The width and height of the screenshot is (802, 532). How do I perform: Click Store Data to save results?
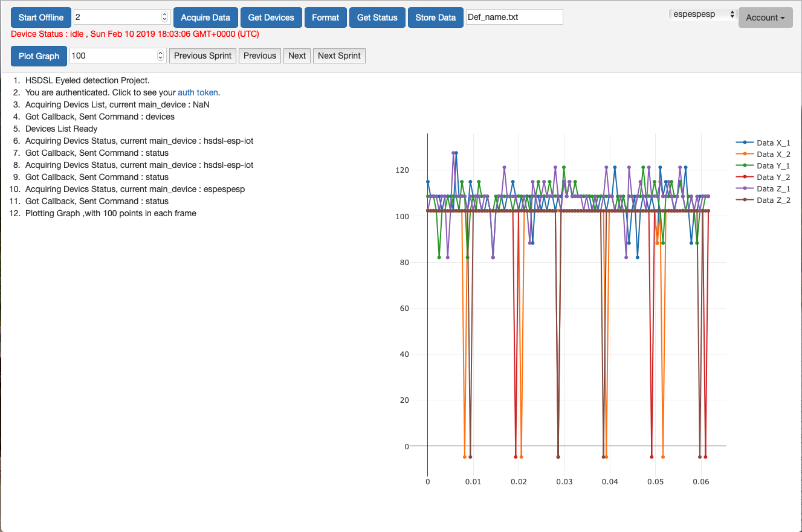tap(435, 18)
